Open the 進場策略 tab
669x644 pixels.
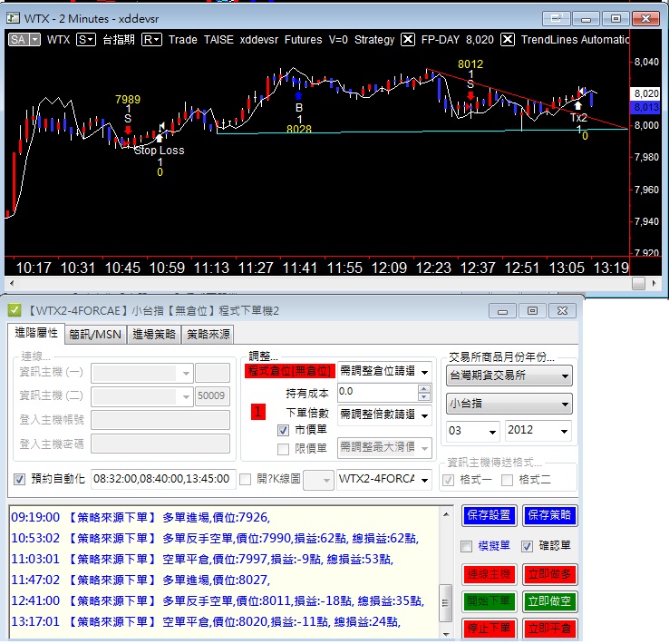[x=154, y=334]
